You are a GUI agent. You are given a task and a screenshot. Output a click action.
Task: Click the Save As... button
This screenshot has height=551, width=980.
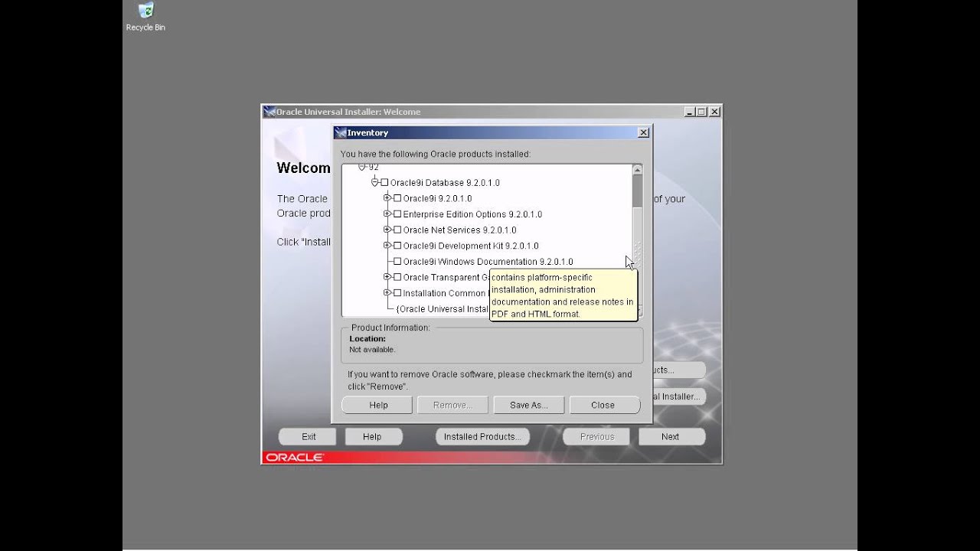(x=529, y=405)
